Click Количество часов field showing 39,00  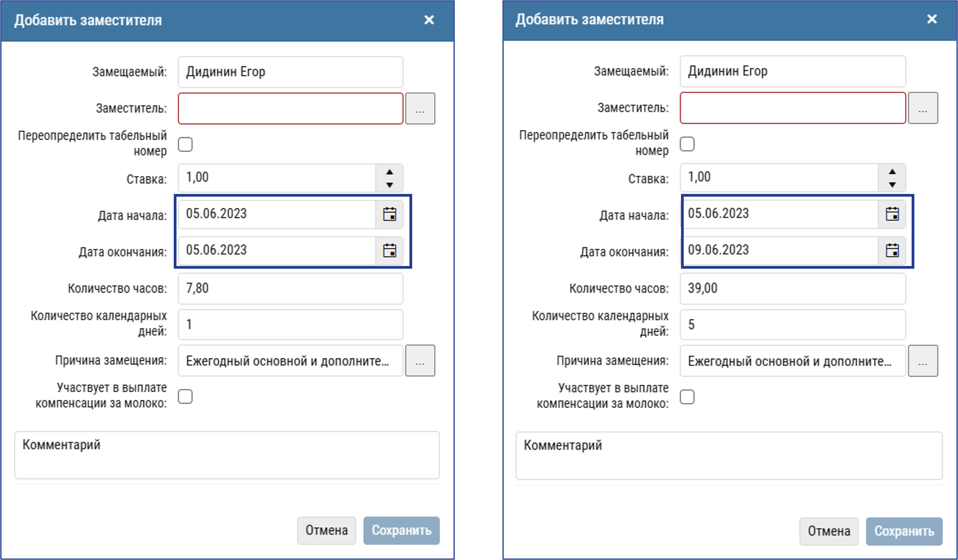point(792,289)
